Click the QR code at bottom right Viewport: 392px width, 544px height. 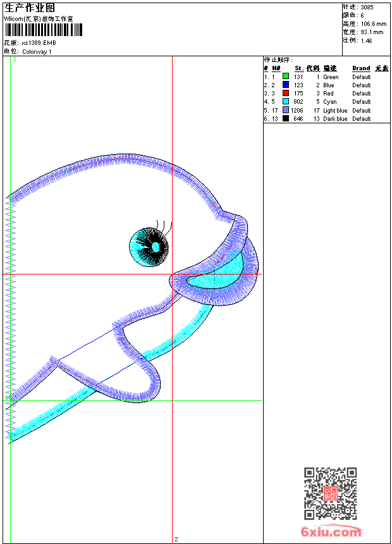330,493
